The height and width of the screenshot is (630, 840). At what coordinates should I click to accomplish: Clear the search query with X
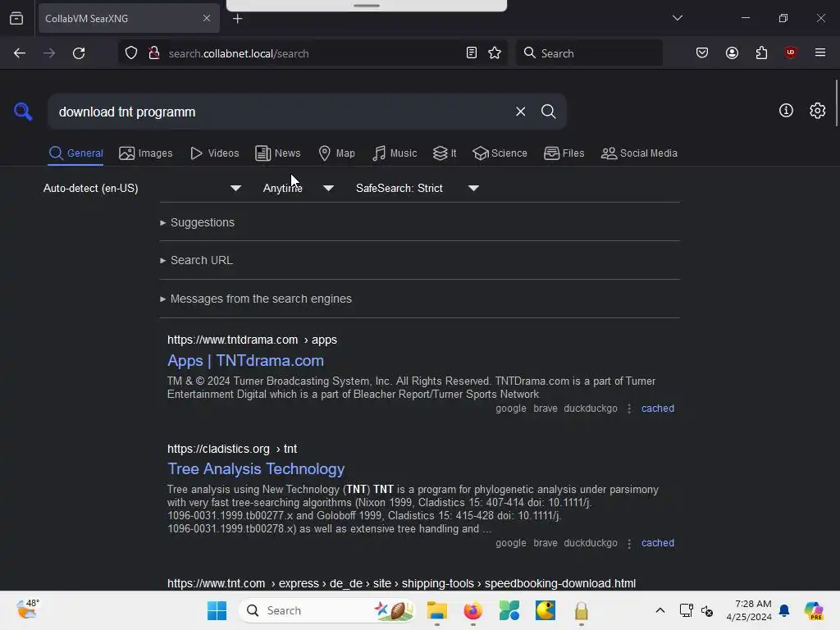click(x=520, y=112)
